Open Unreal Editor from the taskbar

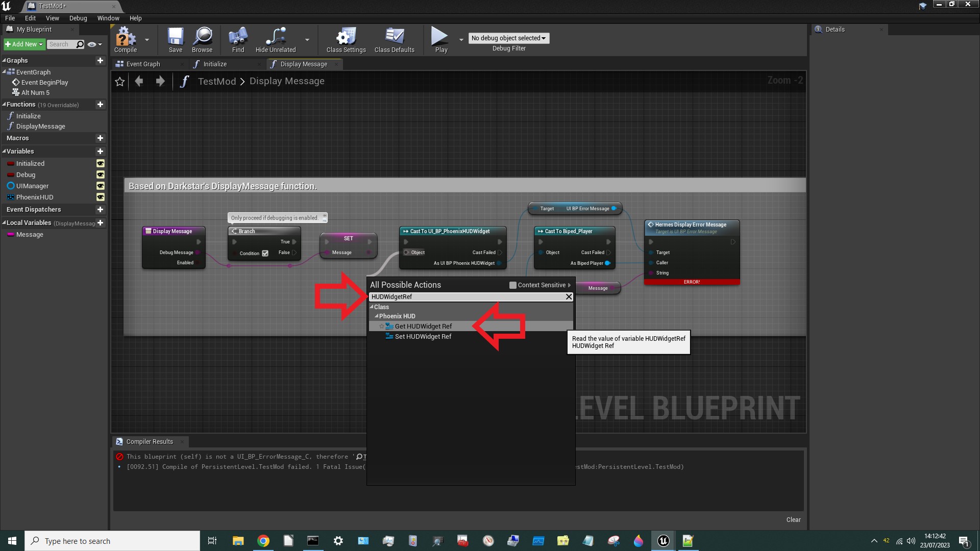point(663,541)
